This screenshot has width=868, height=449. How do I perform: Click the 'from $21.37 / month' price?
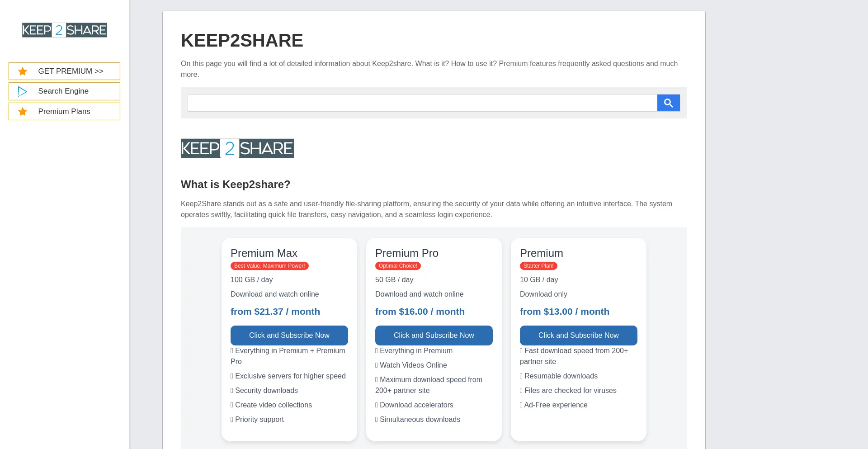(x=275, y=312)
